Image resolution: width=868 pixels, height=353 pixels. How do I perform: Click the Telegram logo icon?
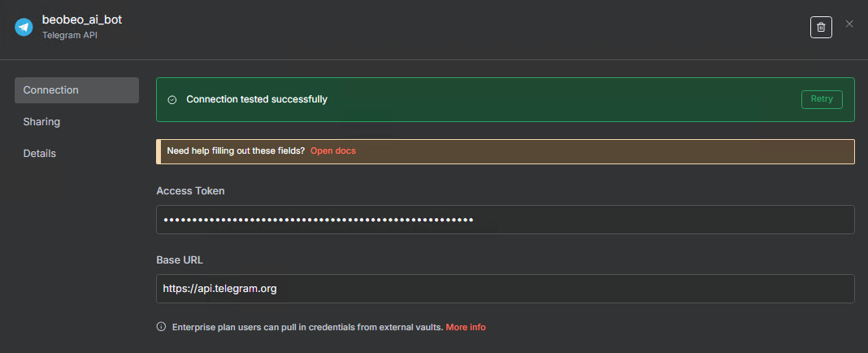(x=24, y=27)
